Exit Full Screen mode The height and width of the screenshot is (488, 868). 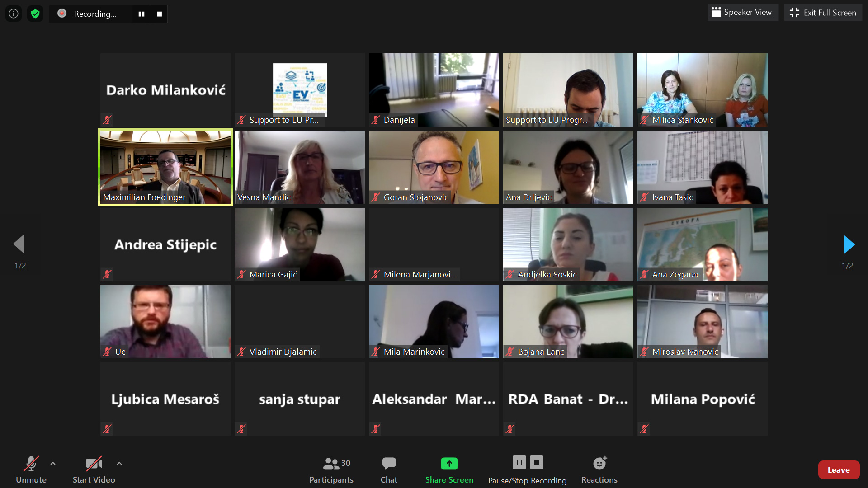point(823,13)
